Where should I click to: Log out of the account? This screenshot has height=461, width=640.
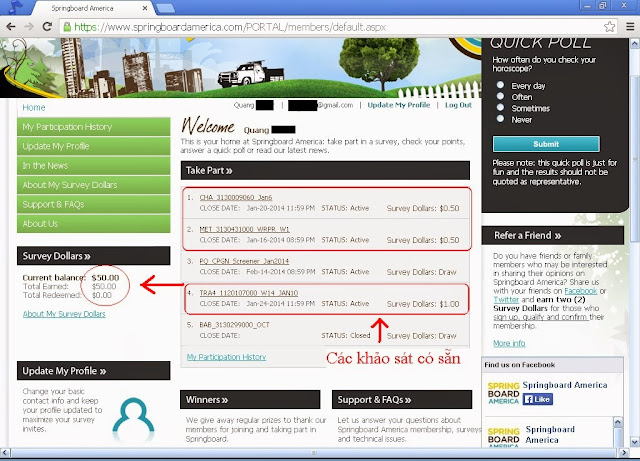pyautogui.click(x=458, y=105)
